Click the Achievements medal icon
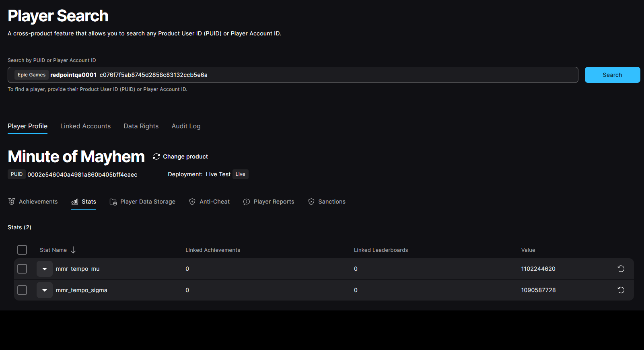 point(12,202)
